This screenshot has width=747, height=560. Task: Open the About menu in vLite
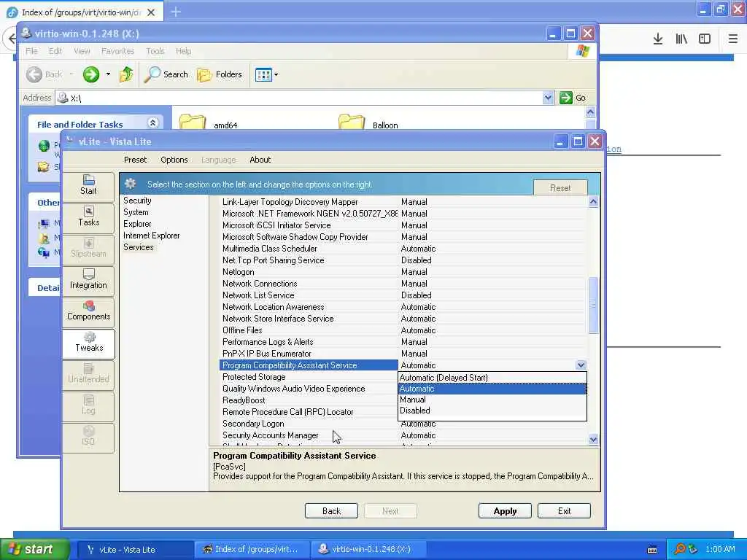click(260, 160)
